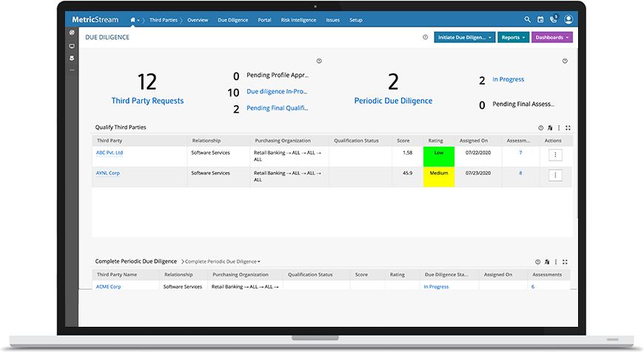The image size is (644, 352).
Task: Click score 45.9 cell
Action: pos(407,173)
